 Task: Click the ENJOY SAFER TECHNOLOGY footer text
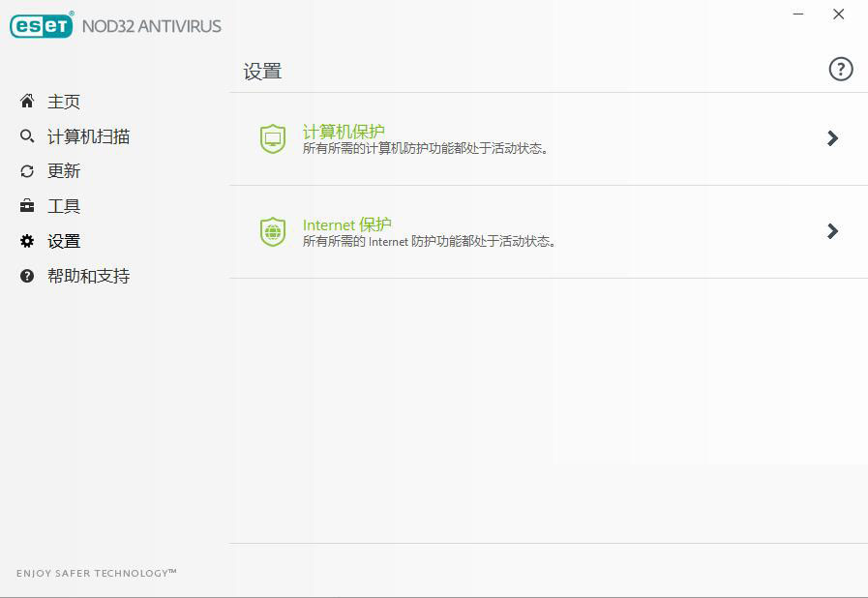(x=97, y=573)
